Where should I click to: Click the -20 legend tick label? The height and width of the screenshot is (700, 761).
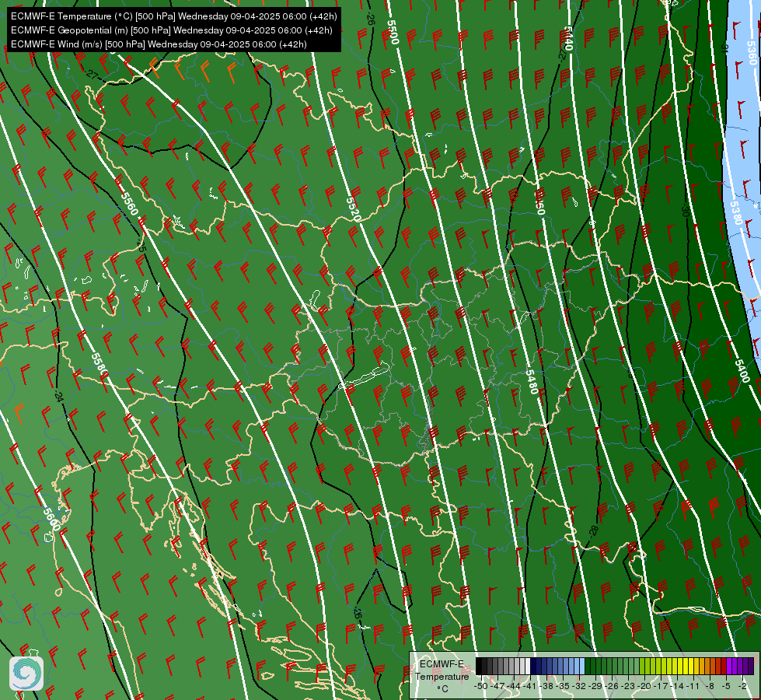(644, 687)
